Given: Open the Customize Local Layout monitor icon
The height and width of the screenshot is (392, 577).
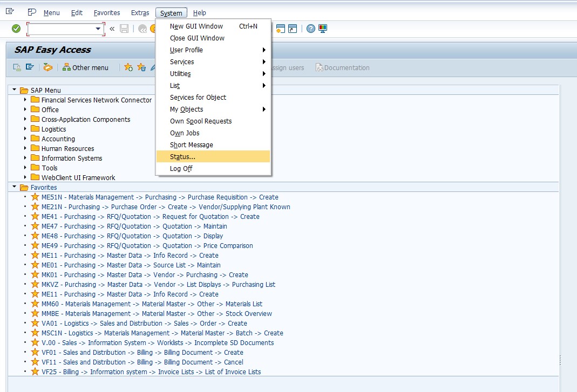Looking at the screenshot, I should (323, 29).
